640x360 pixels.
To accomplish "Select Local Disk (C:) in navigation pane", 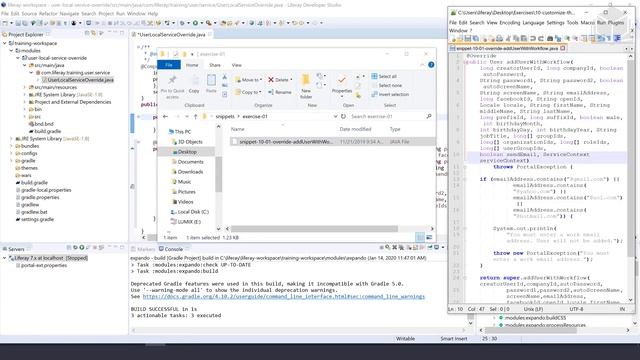I will 193,212.
